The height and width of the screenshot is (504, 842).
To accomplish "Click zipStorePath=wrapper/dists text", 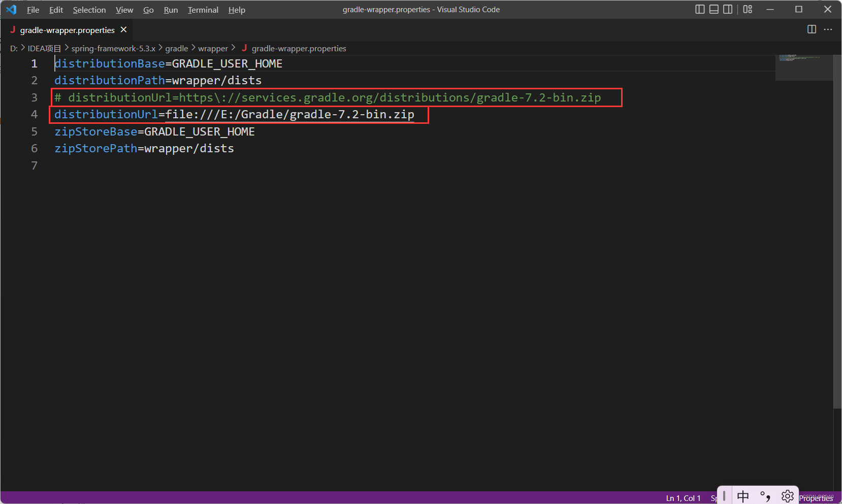I will [x=144, y=148].
